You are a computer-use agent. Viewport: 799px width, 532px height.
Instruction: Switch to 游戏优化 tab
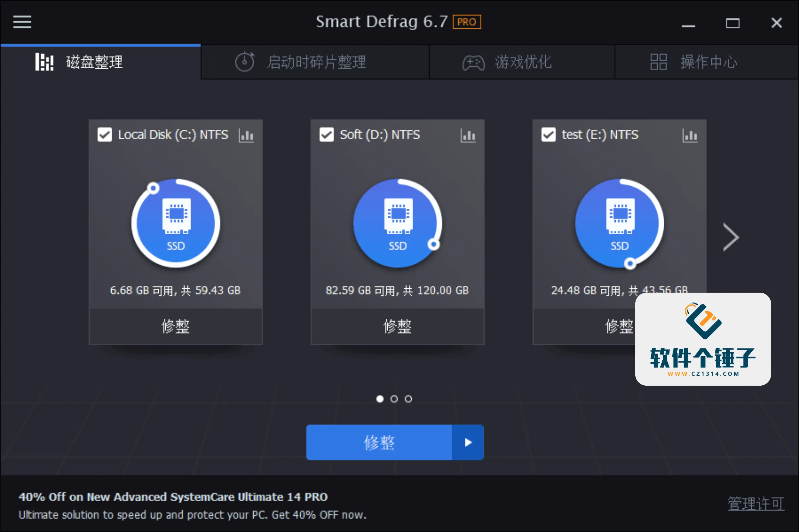tap(522, 62)
